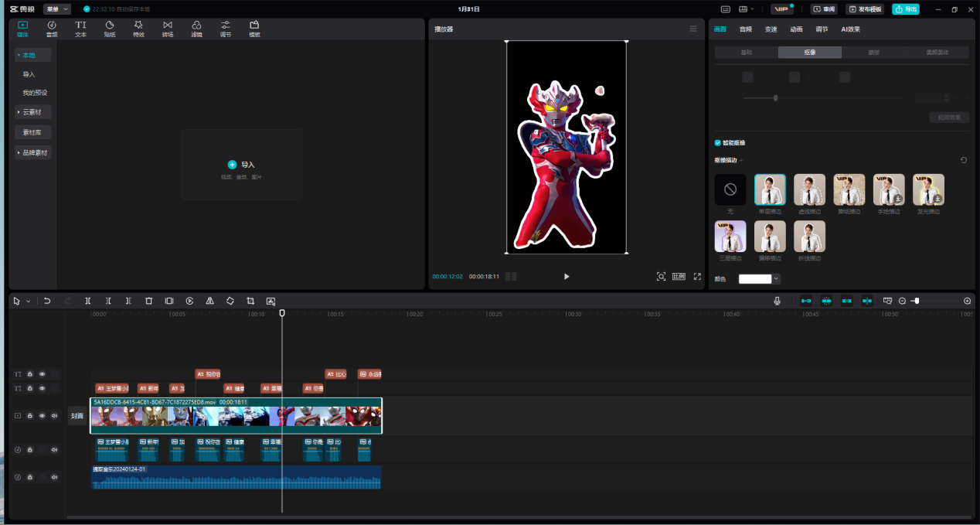Screen dimensions: 980x525
Task: Open the player aspect ratio button
Action: tap(679, 276)
